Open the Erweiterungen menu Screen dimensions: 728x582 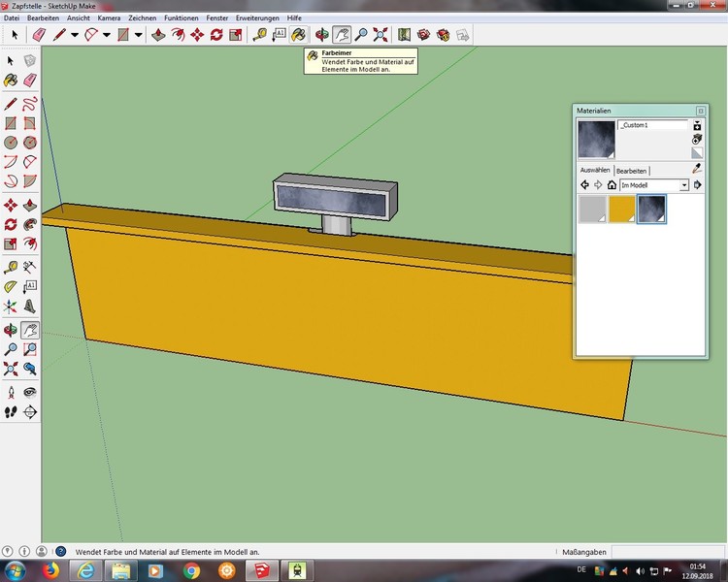point(257,18)
